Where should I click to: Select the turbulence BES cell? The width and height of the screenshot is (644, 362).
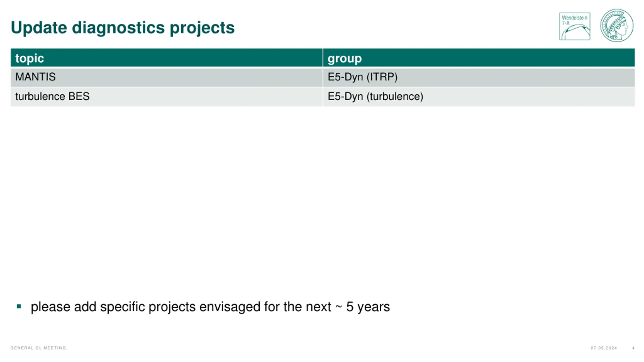(167, 97)
